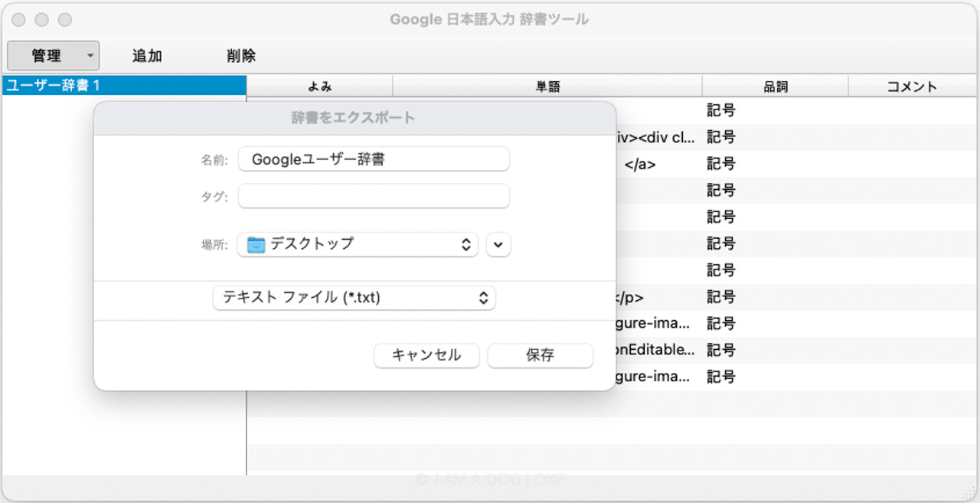Screen dimensions: 980x503
Task: Open the 場所 デスクトップ location dropdown
Action: pyautogui.click(x=358, y=244)
